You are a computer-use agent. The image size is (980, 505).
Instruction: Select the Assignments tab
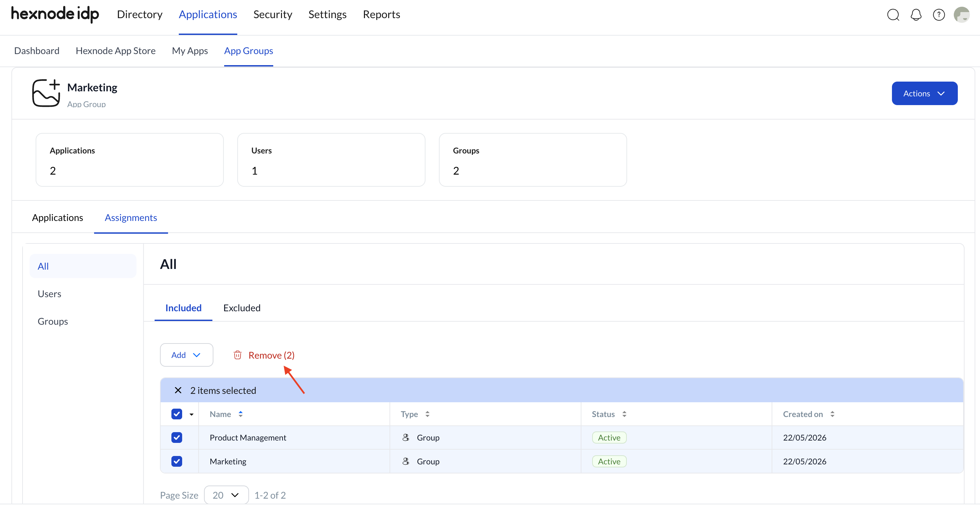[x=130, y=217]
